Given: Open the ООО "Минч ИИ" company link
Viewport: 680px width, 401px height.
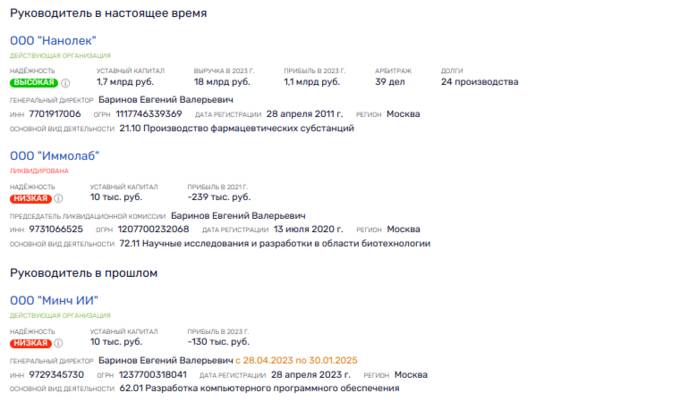Looking at the screenshot, I should pos(54,300).
